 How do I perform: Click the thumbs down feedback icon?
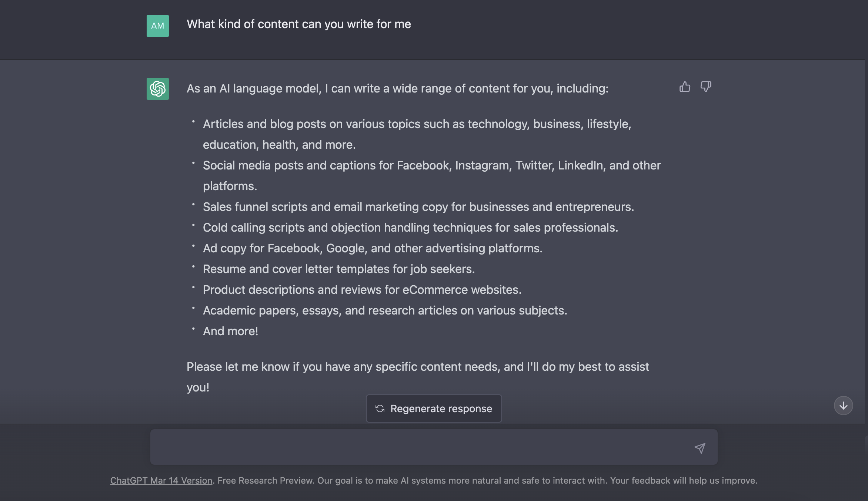[x=706, y=87]
